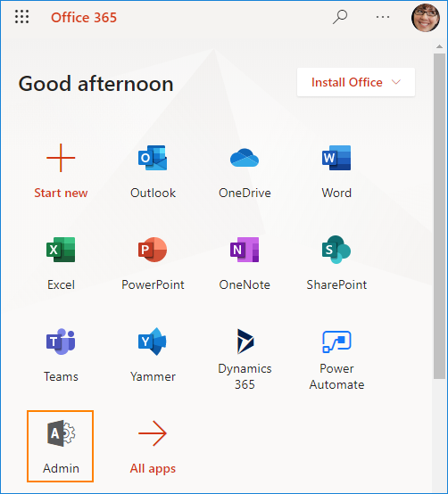The height and width of the screenshot is (494, 448).
Task: Click the Start new plus icon
Action: click(x=61, y=158)
